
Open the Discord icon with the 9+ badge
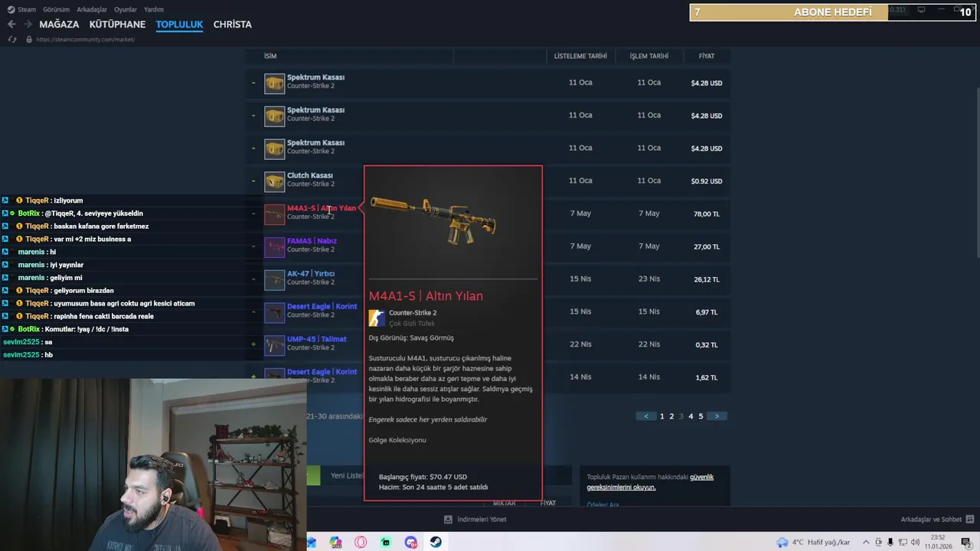tap(411, 543)
